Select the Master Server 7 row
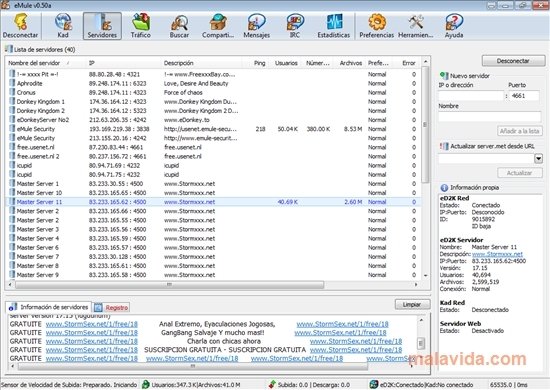Viewport: 550px width, 390px height. point(213,256)
